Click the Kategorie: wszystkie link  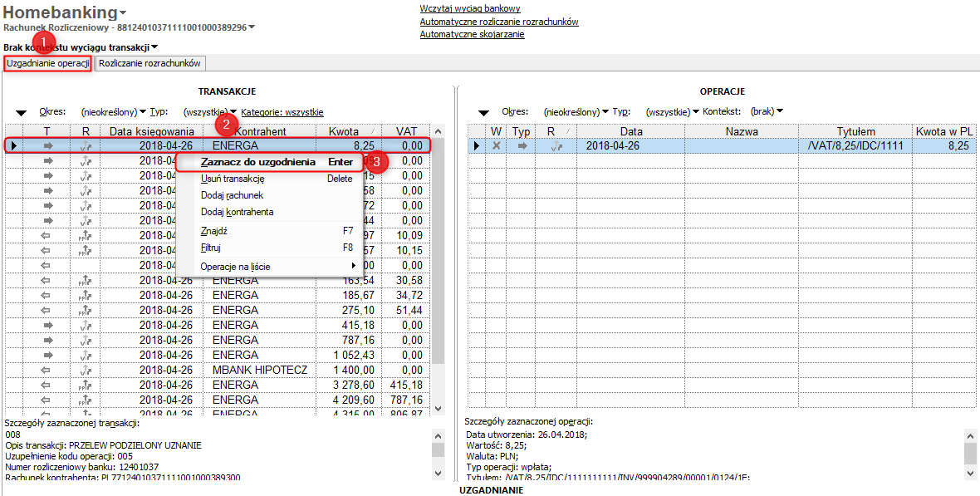coord(282,113)
